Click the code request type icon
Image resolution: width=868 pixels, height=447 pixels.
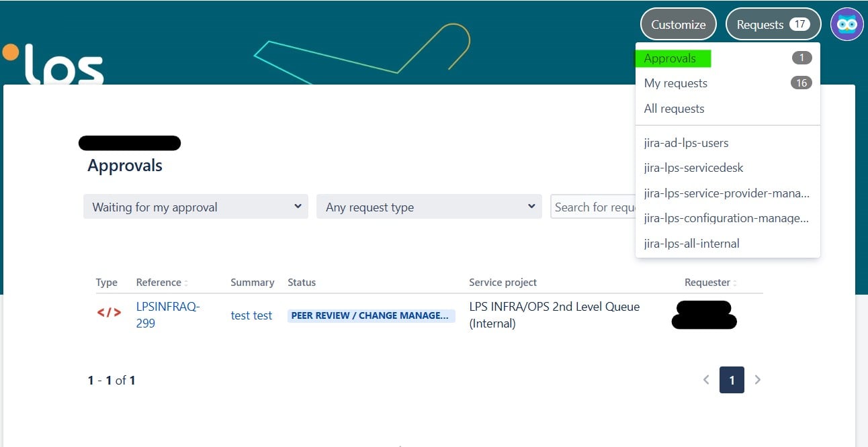[109, 312]
